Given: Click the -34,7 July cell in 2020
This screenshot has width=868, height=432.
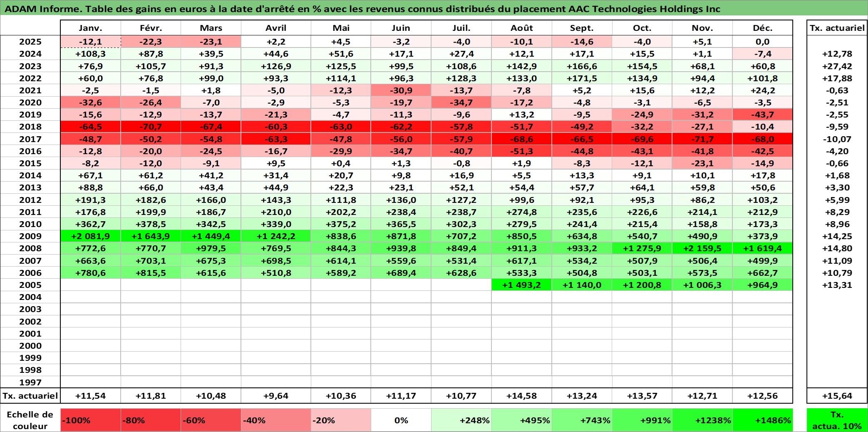Looking at the screenshot, I should tap(461, 102).
